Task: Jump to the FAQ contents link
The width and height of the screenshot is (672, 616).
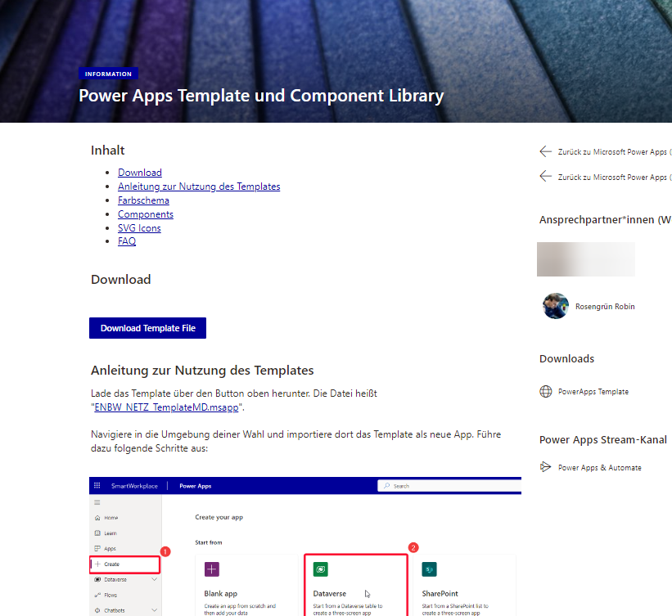Action: pos(127,241)
